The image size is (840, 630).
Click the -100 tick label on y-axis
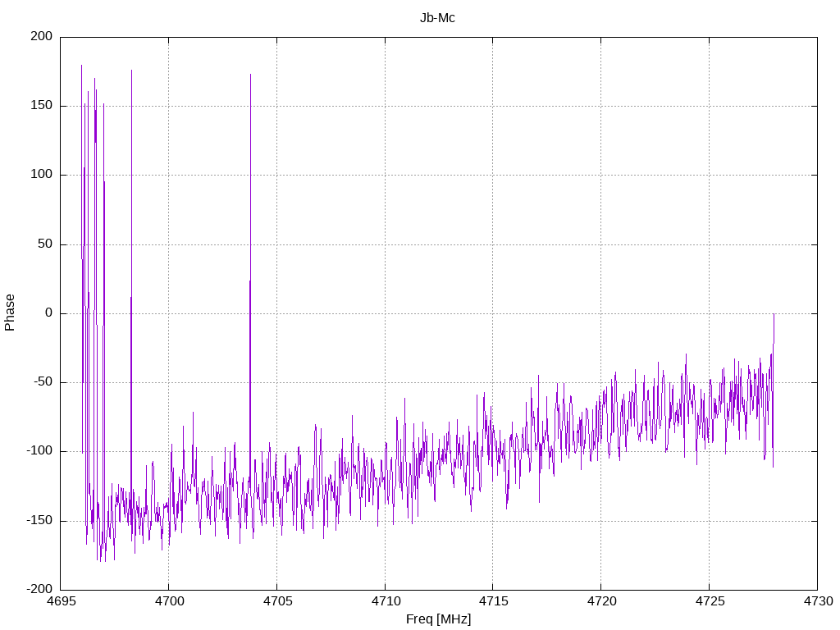[39, 451]
